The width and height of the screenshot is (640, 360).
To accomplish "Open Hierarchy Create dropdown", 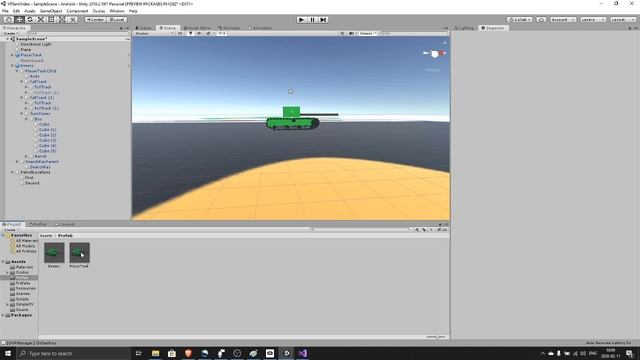I will 10,33.
